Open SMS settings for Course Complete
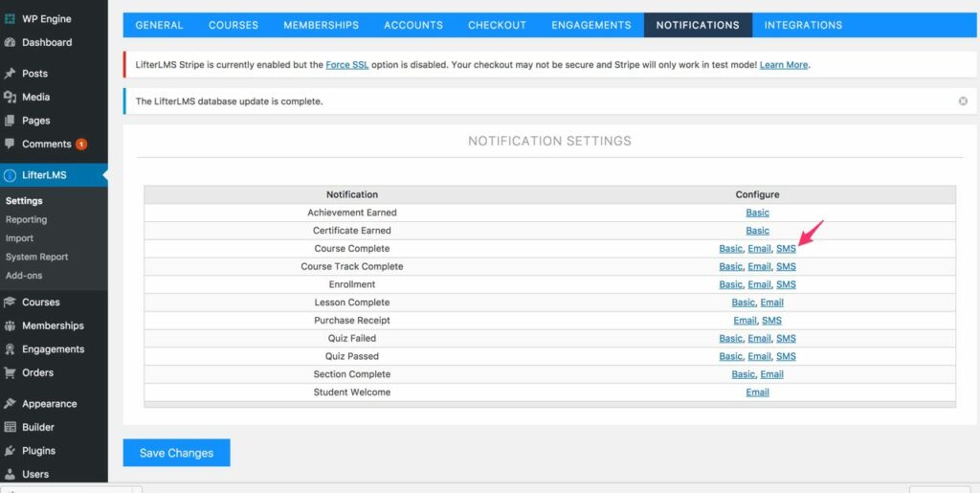The height and width of the screenshot is (493, 980). coord(787,249)
